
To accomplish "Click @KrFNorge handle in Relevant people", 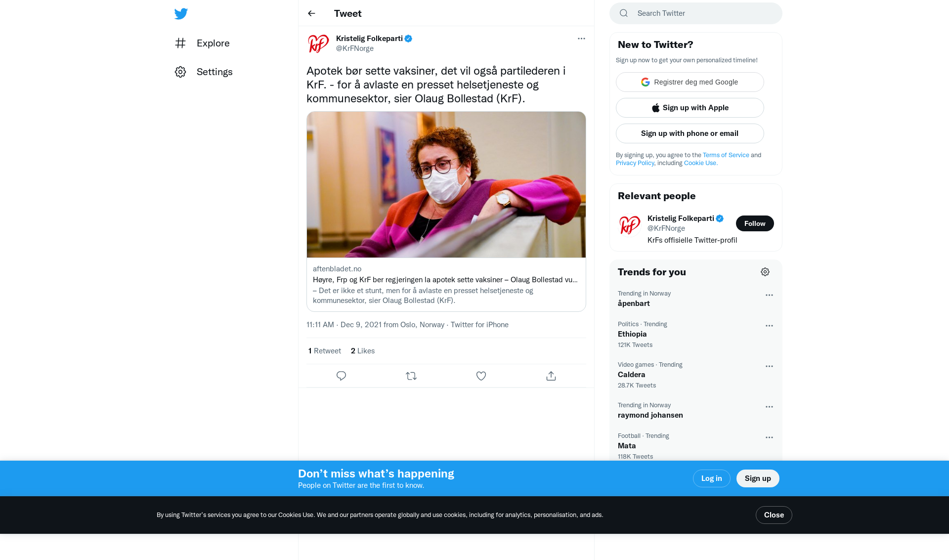I will point(666,228).
